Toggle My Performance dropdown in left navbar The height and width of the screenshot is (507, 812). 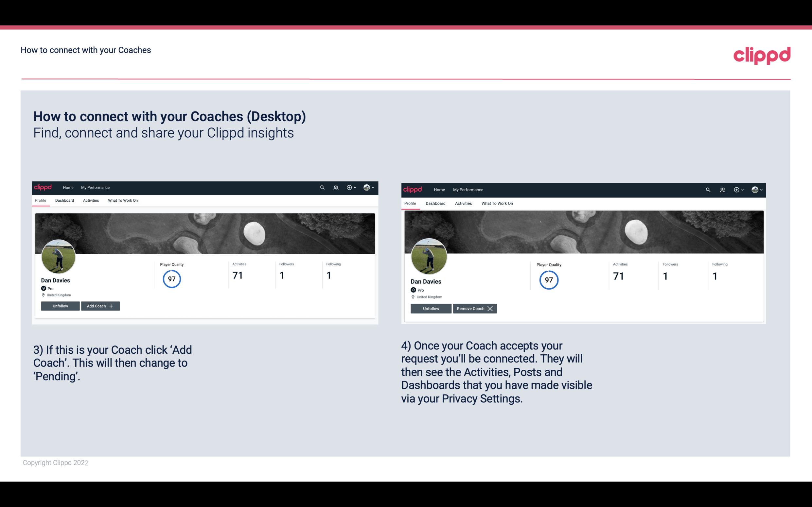[x=95, y=188]
